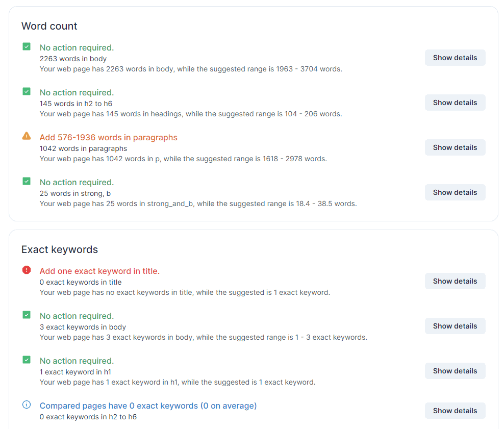Show details for 1042 words in paragraphs
Image resolution: width=504 pixels, height=429 pixels.
pyautogui.click(x=455, y=147)
